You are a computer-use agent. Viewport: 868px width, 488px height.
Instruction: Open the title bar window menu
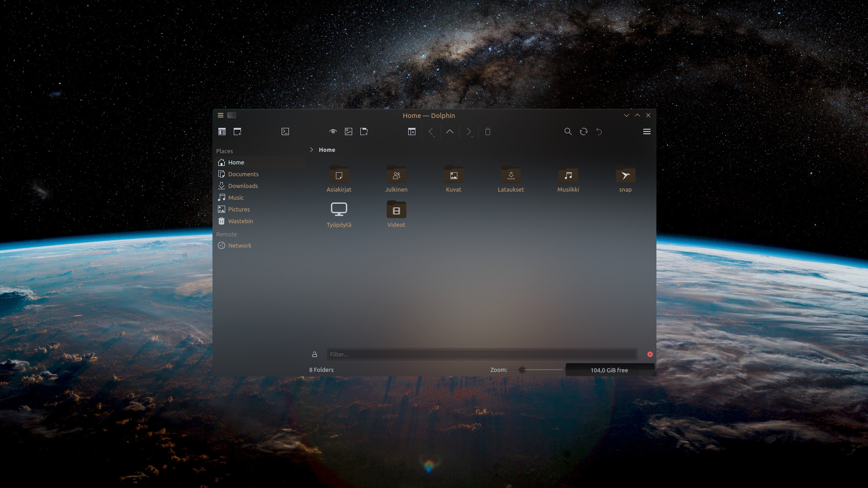coord(221,115)
